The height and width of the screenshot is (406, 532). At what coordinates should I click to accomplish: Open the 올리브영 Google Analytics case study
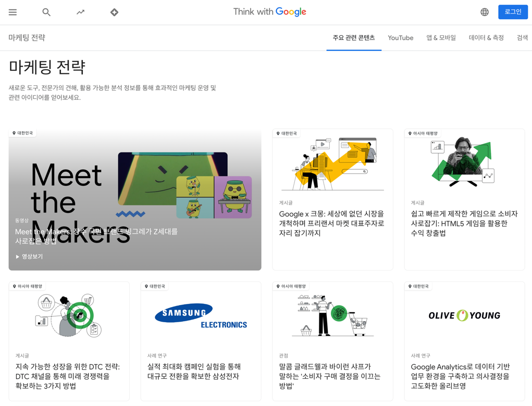pos(460,376)
